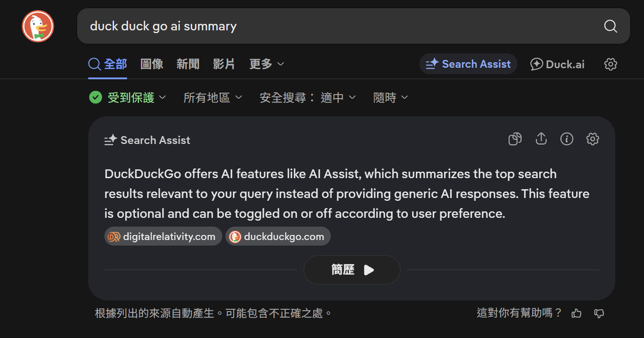This screenshot has height=338, width=644.
Task: Open Search Assist info icon
Action: pyautogui.click(x=567, y=139)
